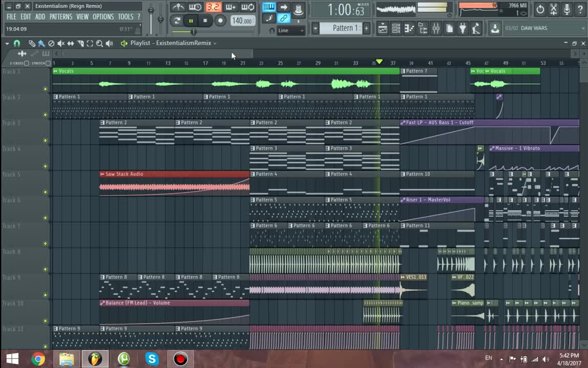The width and height of the screenshot is (588, 368).
Task: Open the pattern selector dropdown arrow
Action: (x=315, y=28)
